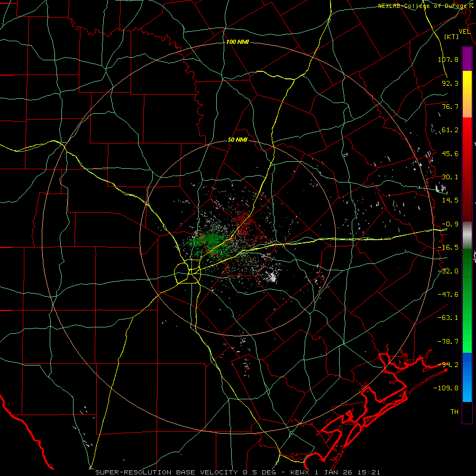Click the 1 JAN 26 15:21 timestamp
The width and height of the screenshot is (476, 476).
347,472
